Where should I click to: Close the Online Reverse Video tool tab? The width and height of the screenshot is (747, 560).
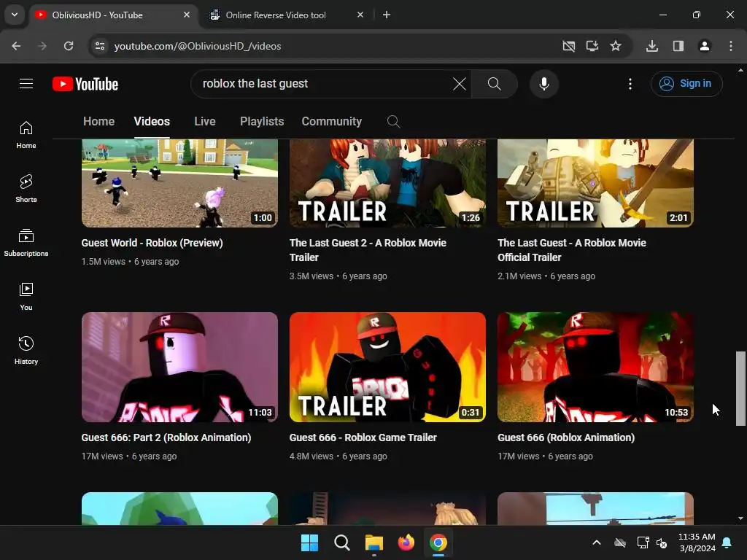(x=360, y=15)
